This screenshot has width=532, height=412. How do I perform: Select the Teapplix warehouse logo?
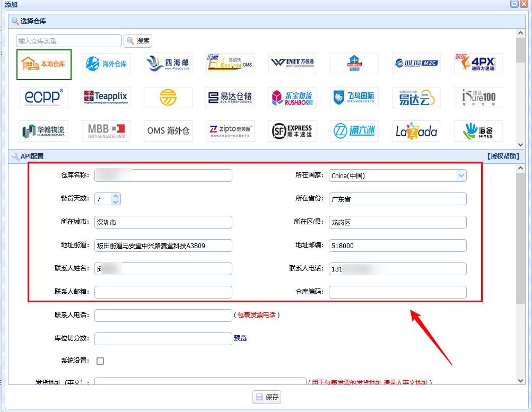(106, 98)
